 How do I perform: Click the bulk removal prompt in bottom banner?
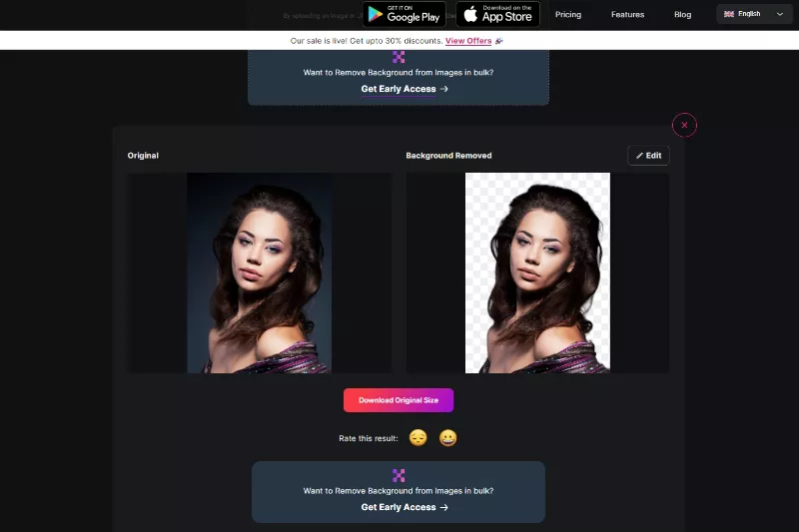point(399,491)
